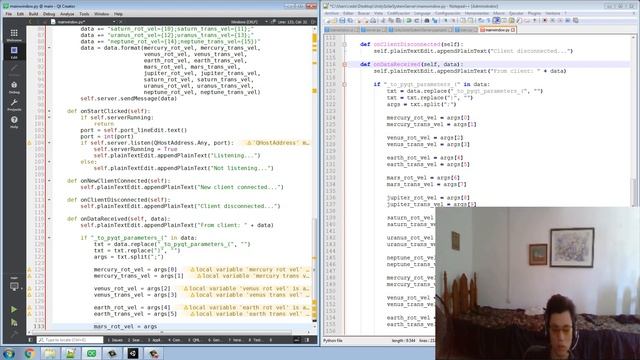The height and width of the screenshot is (360, 640).
Task: Open Archivo menu in Notepad++
Action: point(332,13)
